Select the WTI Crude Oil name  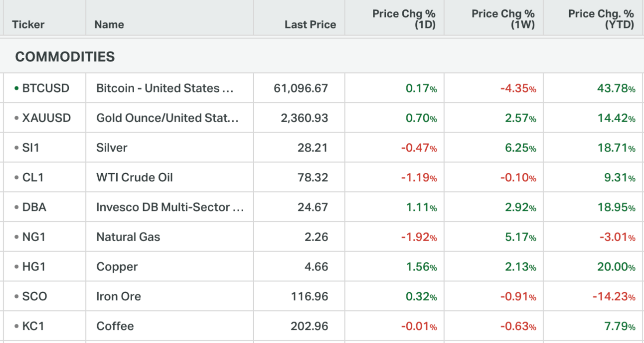tap(135, 178)
